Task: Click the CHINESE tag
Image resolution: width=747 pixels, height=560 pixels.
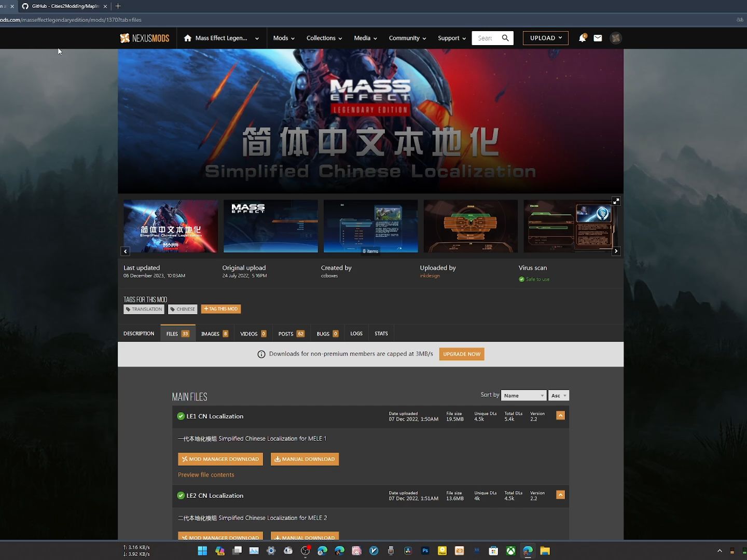Action: (x=183, y=309)
